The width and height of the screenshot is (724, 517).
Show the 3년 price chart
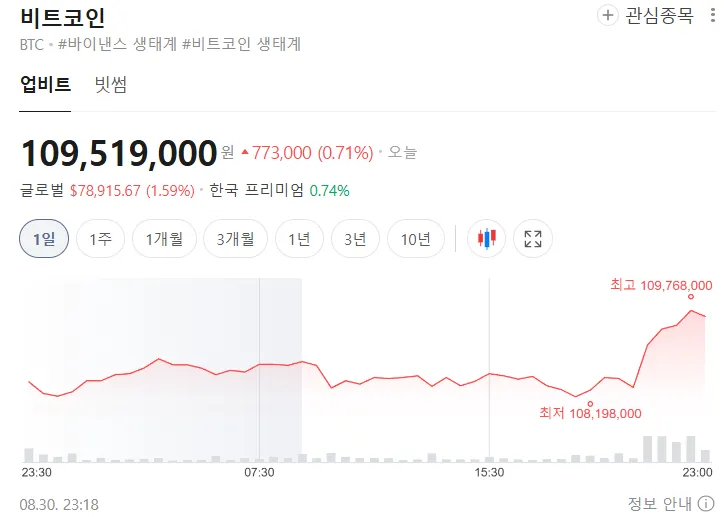[356, 239]
